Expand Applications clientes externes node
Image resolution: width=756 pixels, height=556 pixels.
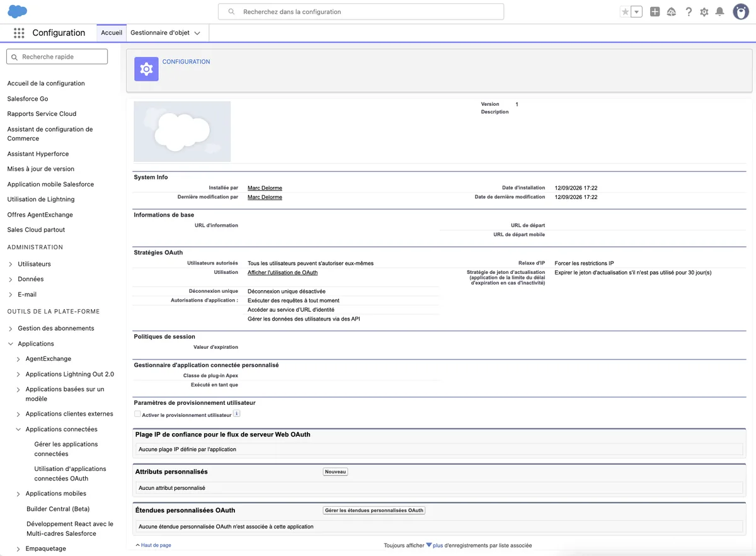pos(18,414)
